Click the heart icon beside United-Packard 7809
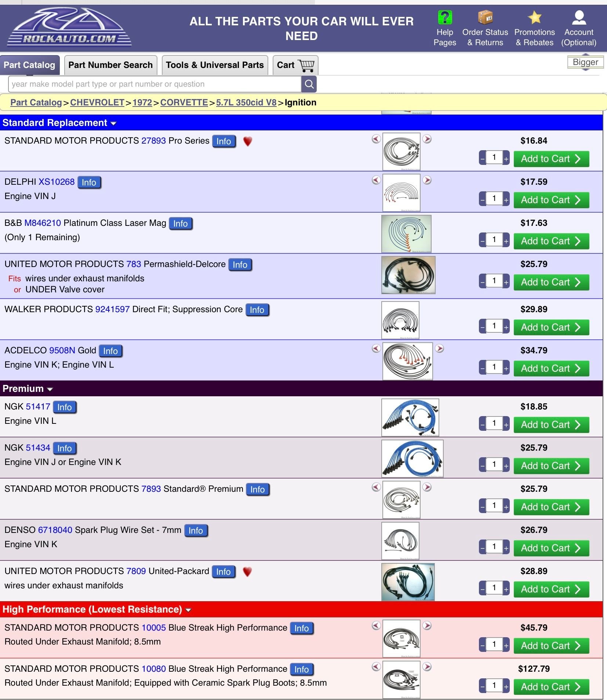 [x=247, y=572]
